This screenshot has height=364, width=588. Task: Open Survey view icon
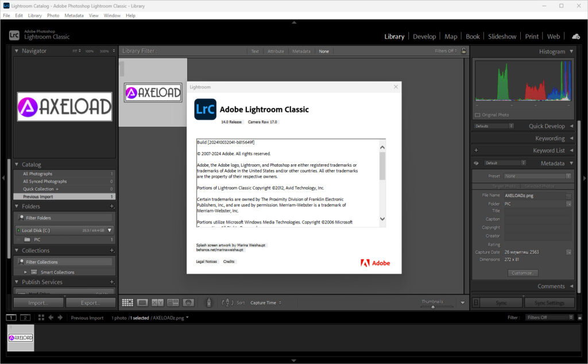173,303
